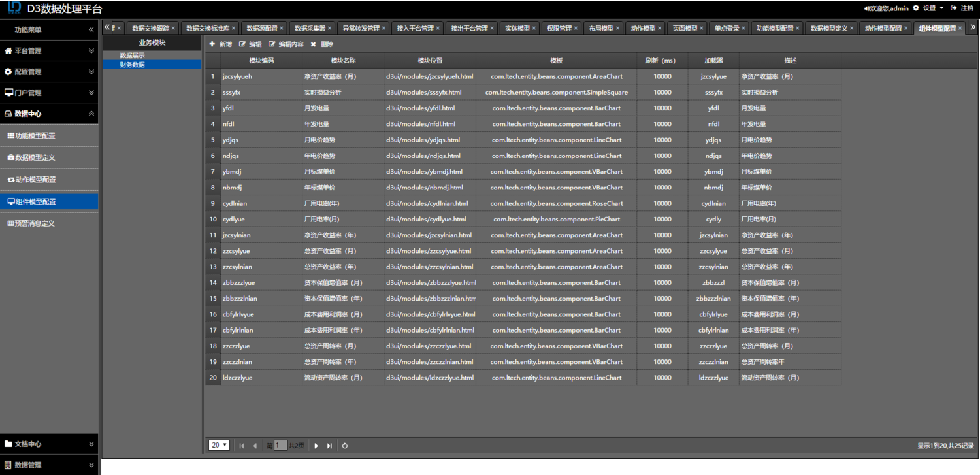Switch to the 数据源配置 tab
Viewport: 980px width, 475px height.
(261, 29)
